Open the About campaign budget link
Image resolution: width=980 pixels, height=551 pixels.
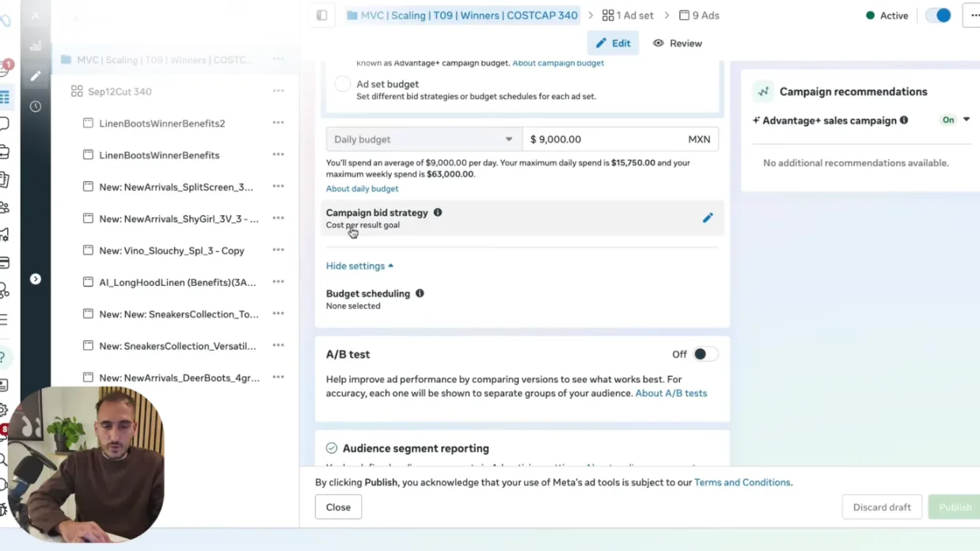click(x=558, y=63)
